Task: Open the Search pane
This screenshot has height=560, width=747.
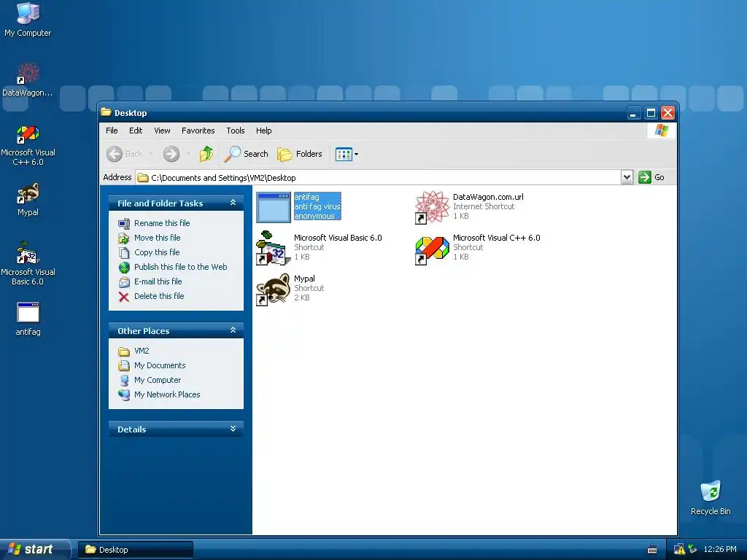Action: pos(246,154)
